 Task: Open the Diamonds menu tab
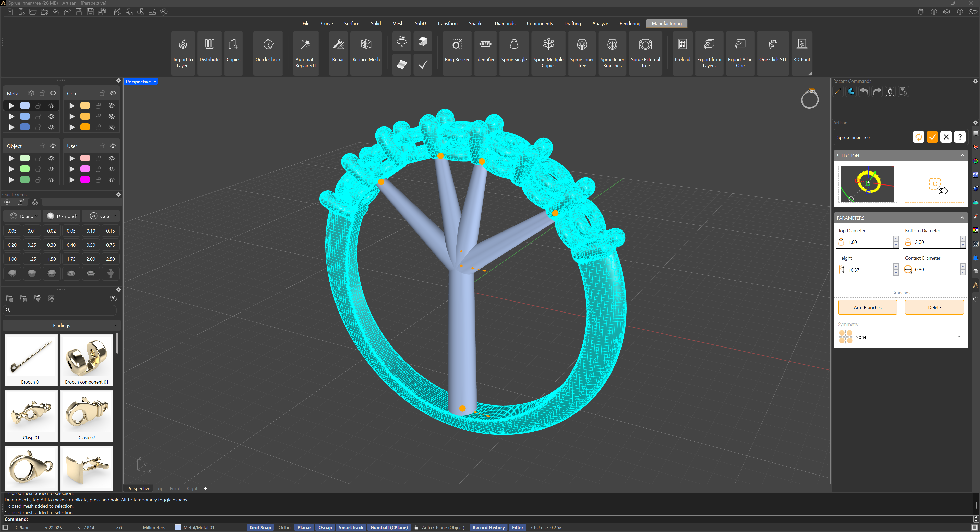[505, 24]
